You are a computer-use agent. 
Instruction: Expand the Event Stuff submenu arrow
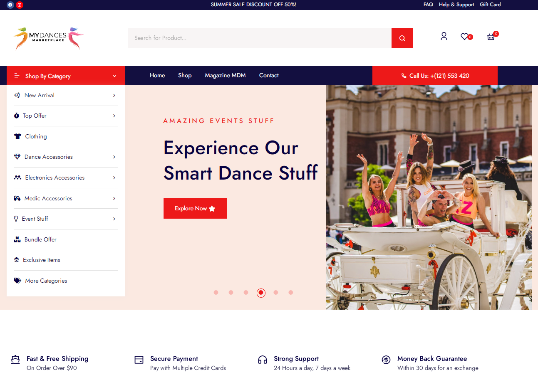[114, 219]
